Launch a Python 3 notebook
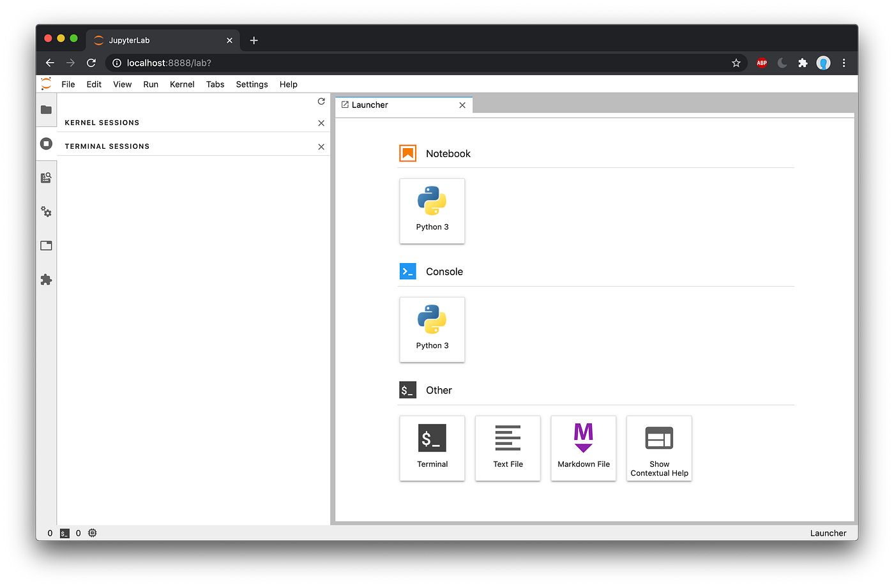 point(432,211)
